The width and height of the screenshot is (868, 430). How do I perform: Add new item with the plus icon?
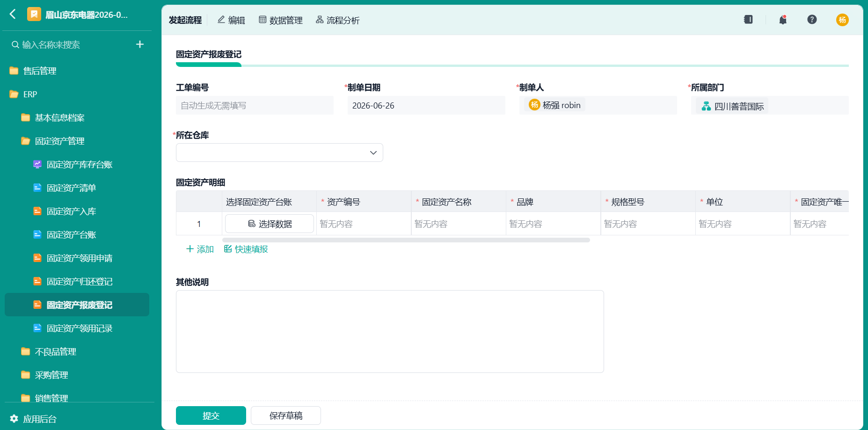[x=139, y=44]
